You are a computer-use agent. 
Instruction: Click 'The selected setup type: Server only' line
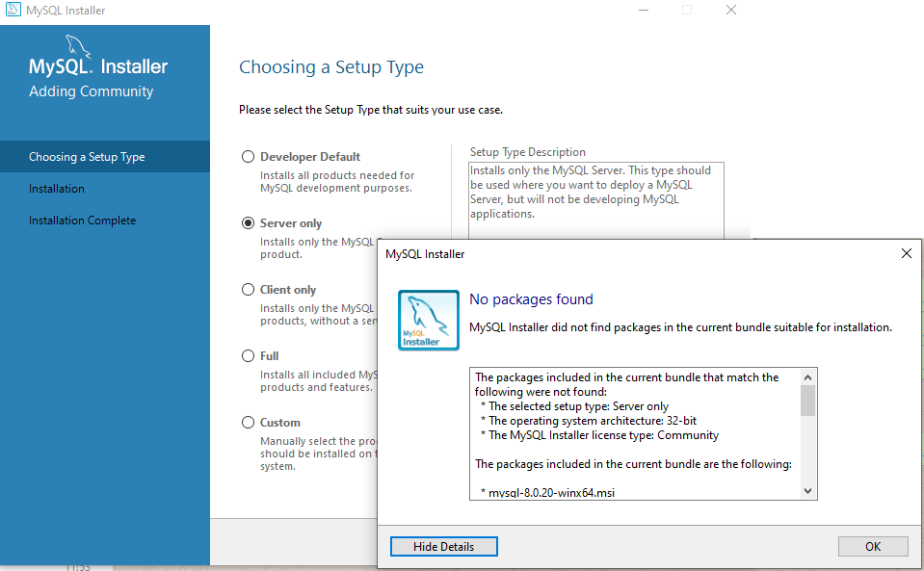(x=574, y=406)
